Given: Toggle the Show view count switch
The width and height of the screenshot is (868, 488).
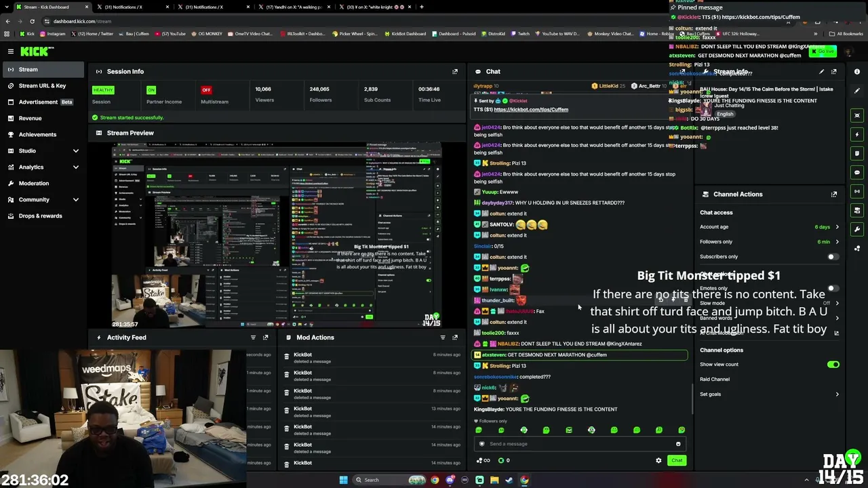Looking at the screenshot, I should pos(833,365).
